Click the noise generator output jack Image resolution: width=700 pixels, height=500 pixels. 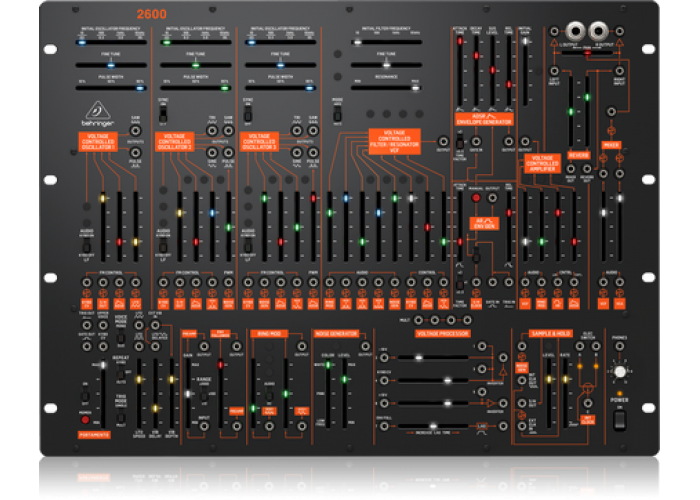tap(365, 346)
